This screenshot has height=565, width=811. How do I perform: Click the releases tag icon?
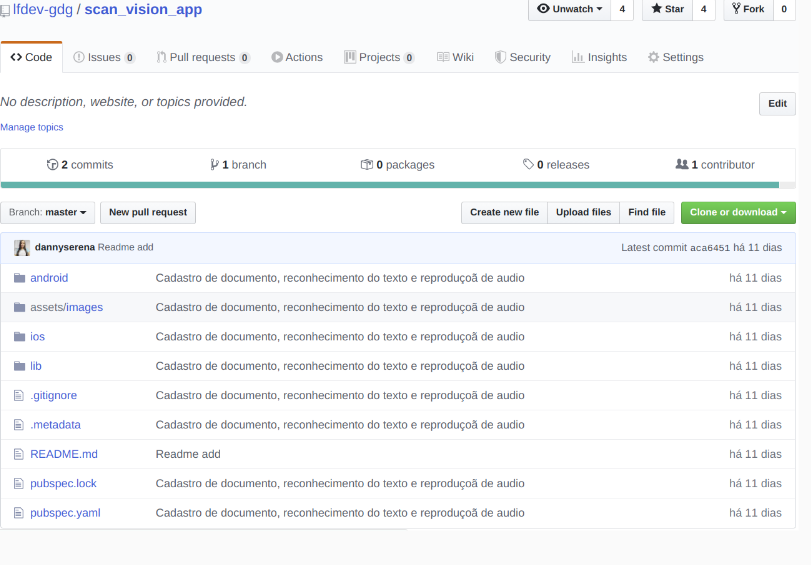528,164
